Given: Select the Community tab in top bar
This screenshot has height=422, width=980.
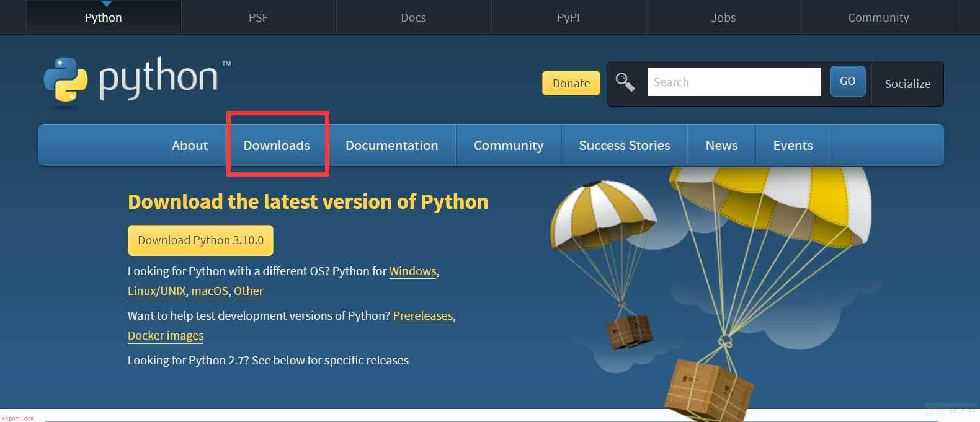Looking at the screenshot, I should tap(878, 17).
